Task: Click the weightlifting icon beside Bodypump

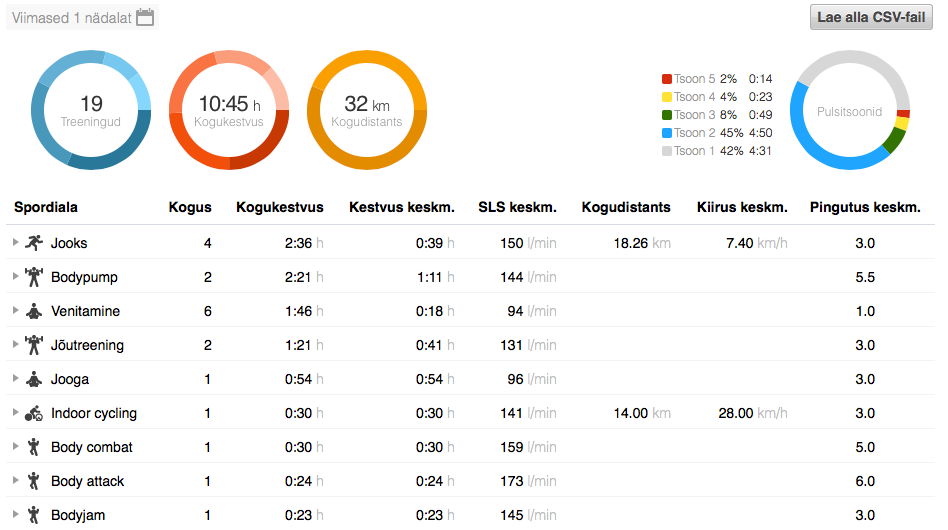Action: 35,277
